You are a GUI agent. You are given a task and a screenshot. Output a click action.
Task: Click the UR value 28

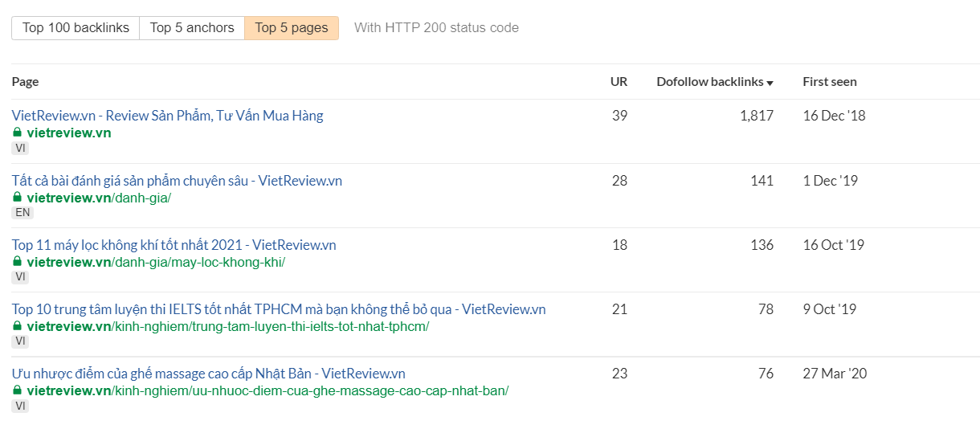[619, 181]
